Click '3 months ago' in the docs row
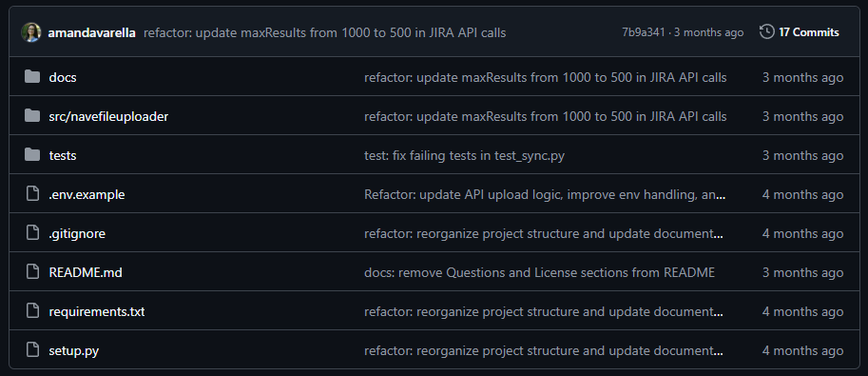The image size is (868, 376). [802, 77]
